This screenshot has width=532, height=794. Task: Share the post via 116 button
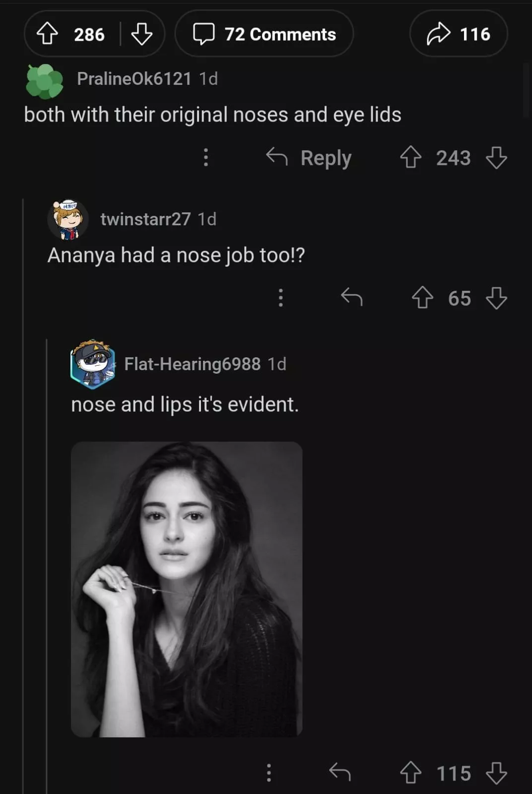(458, 34)
